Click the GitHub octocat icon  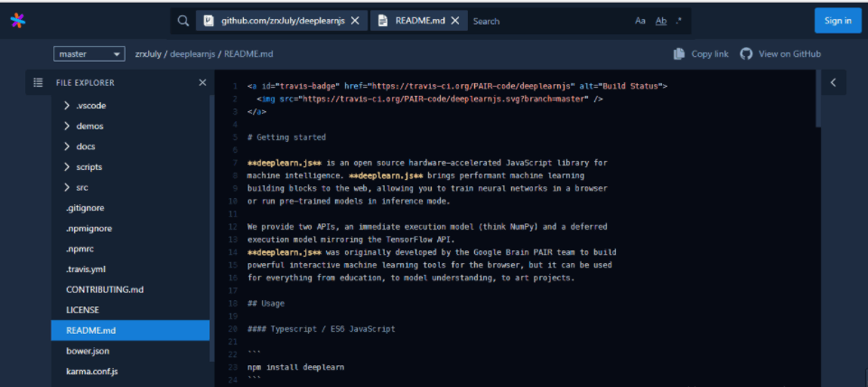point(747,53)
